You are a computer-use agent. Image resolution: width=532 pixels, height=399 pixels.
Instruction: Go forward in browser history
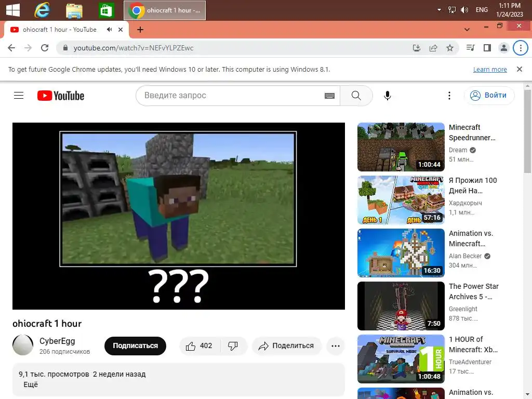[x=28, y=48]
